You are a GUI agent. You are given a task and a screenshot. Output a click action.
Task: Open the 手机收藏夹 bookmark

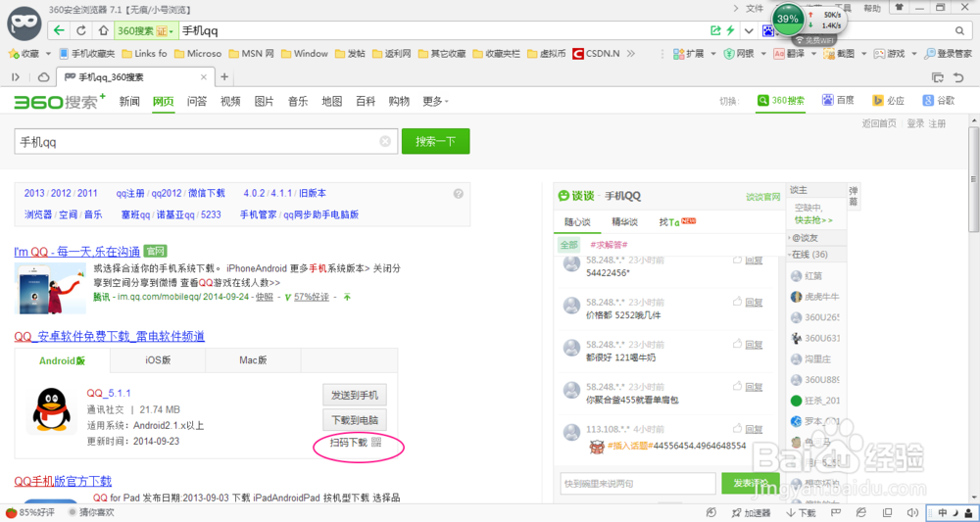coord(87,54)
